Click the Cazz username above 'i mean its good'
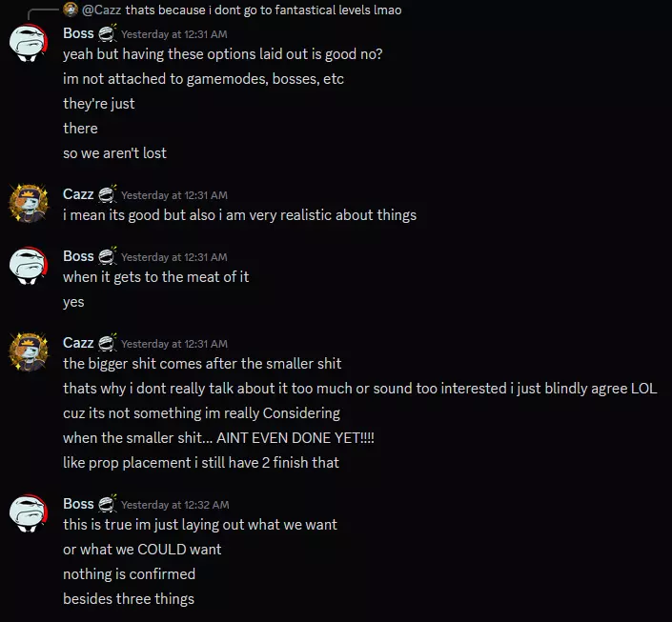This screenshot has height=622, width=672. [78, 194]
